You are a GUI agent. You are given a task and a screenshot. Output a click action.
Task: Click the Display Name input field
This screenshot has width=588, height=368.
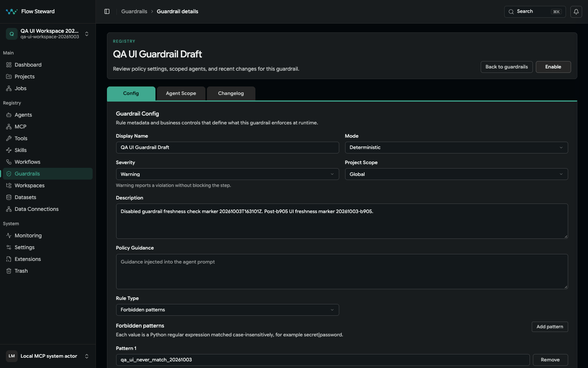click(x=227, y=148)
